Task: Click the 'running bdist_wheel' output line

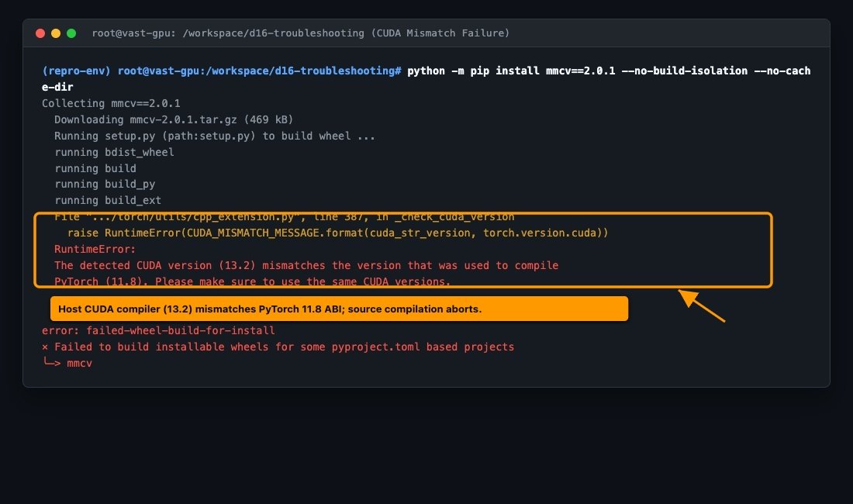Action: pos(114,152)
